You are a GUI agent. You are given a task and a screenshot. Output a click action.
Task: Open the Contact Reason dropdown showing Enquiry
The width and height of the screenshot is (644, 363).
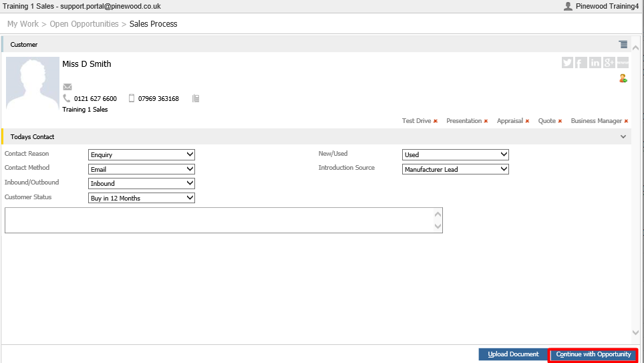pos(141,154)
